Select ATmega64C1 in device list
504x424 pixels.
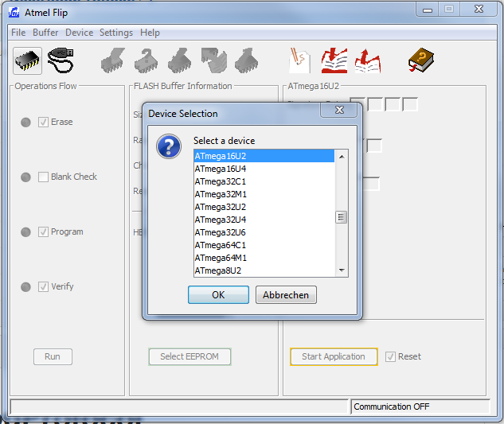(x=264, y=245)
